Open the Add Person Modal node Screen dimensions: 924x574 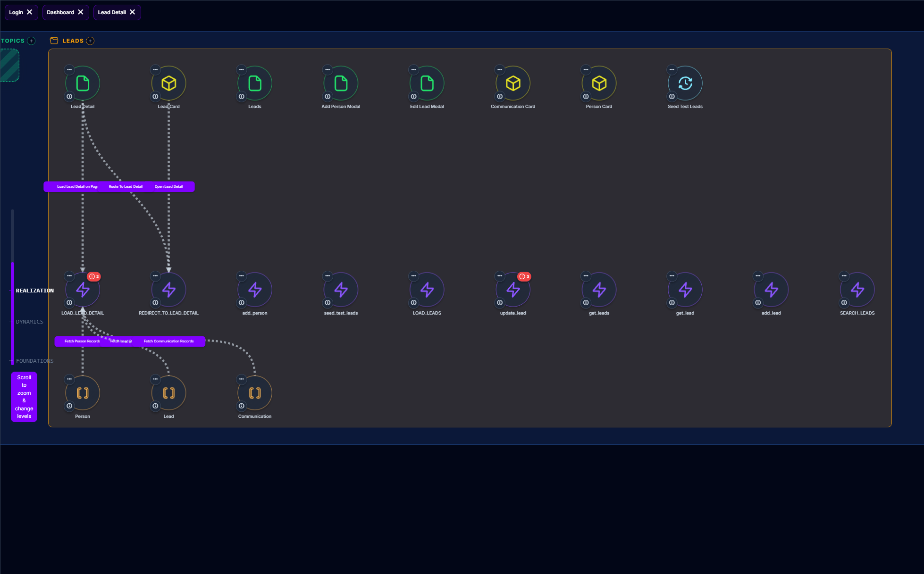341,83
